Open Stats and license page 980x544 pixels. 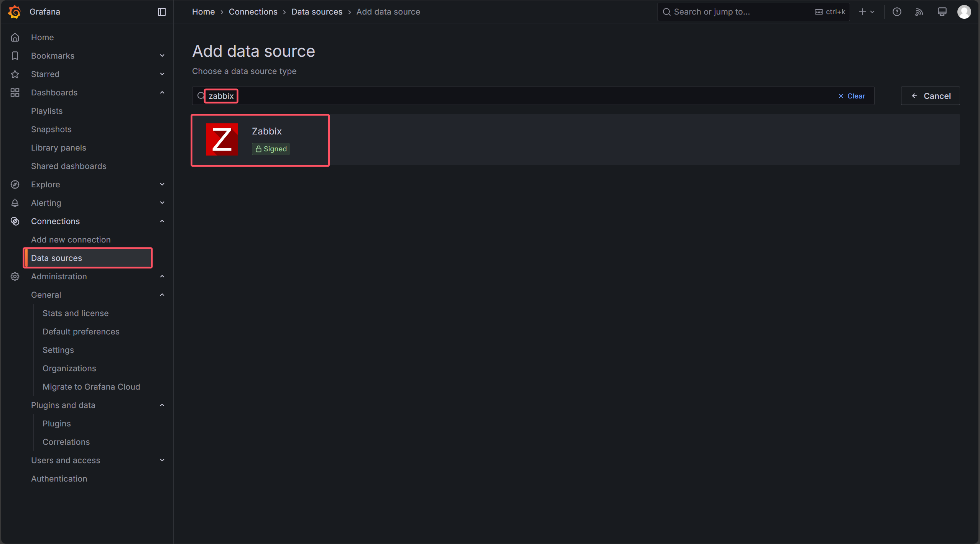pos(76,313)
